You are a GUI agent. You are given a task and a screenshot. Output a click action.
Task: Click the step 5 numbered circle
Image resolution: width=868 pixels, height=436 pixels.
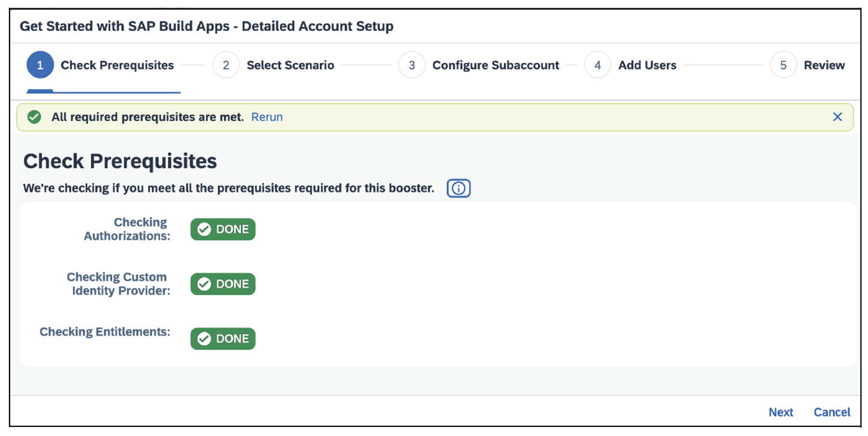click(x=783, y=65)
